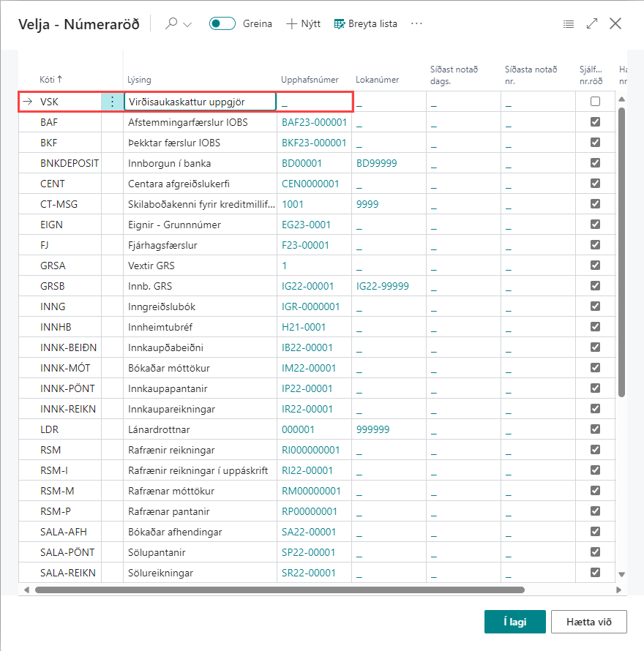Open Breyta lista edit mode
The width and height of the screenshot is (644, 651).
[365, 23]
